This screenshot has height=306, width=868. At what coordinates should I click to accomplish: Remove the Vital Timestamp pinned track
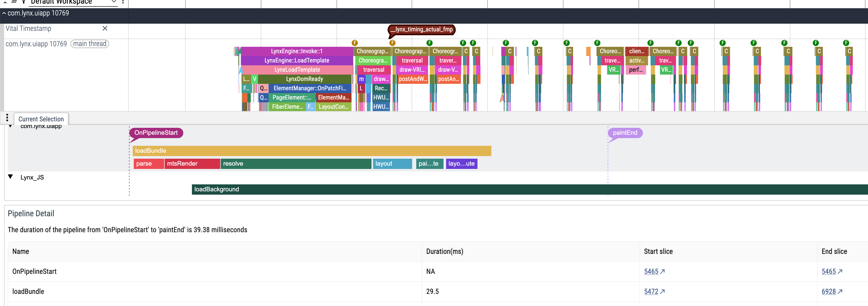coord(105,28)
